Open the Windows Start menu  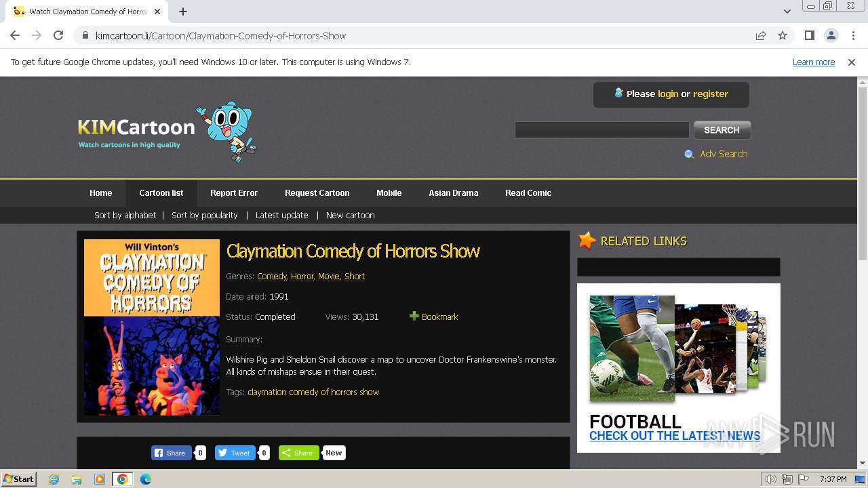(19, 479)
